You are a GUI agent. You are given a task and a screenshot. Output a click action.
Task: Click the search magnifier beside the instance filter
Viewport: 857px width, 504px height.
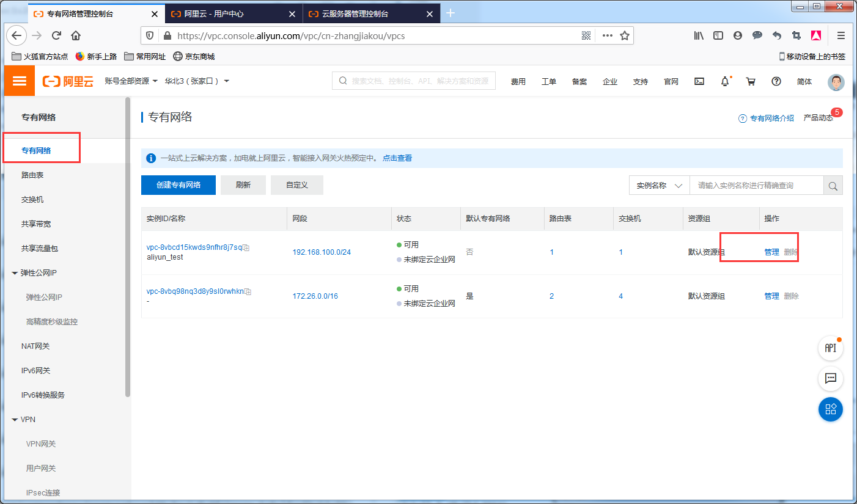click(x=833, y=185)
